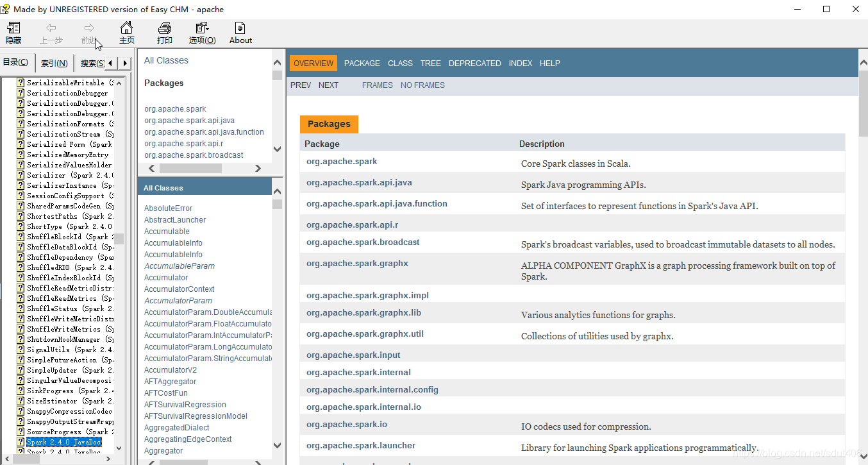Select TREE in the navigation bar

tap(431, 63)
